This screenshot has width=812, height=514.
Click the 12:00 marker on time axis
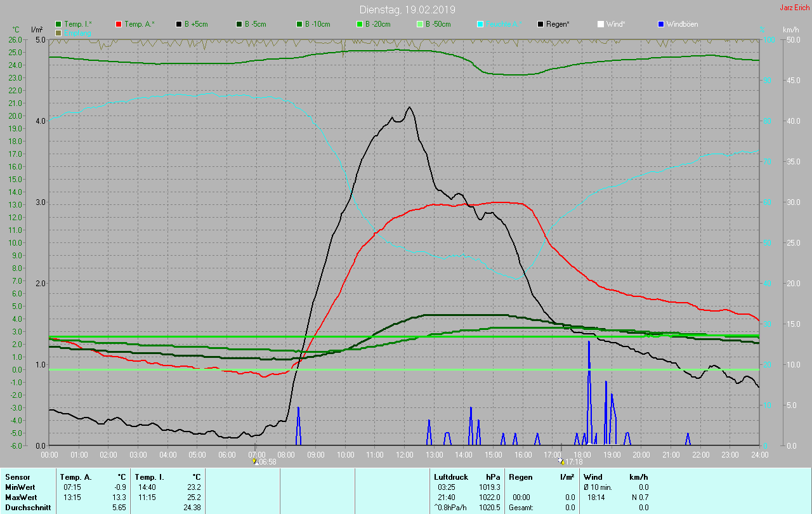coord(404,454)
